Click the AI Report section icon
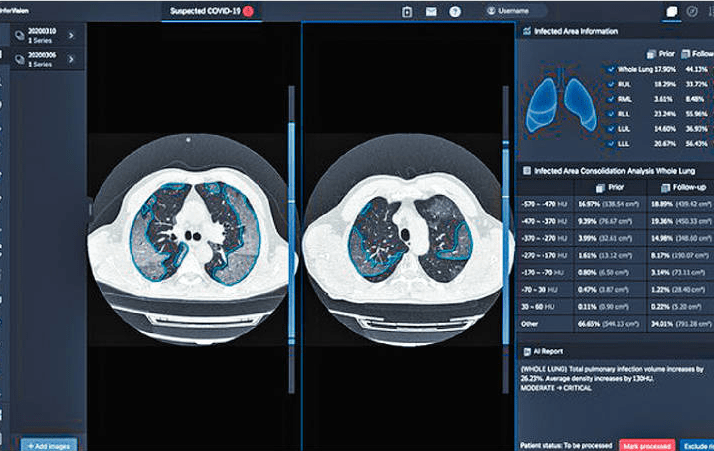This screenshot has width=714, height=451. 526,352
